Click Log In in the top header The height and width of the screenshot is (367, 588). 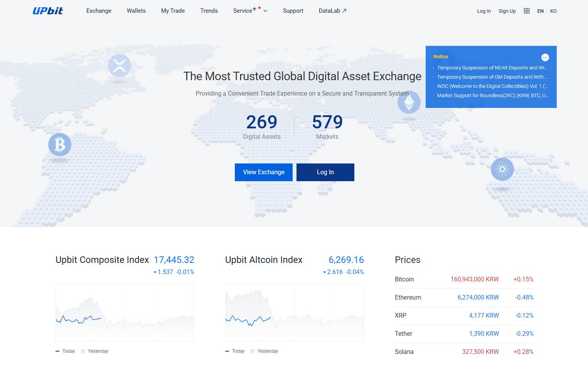tap(484, 11)
